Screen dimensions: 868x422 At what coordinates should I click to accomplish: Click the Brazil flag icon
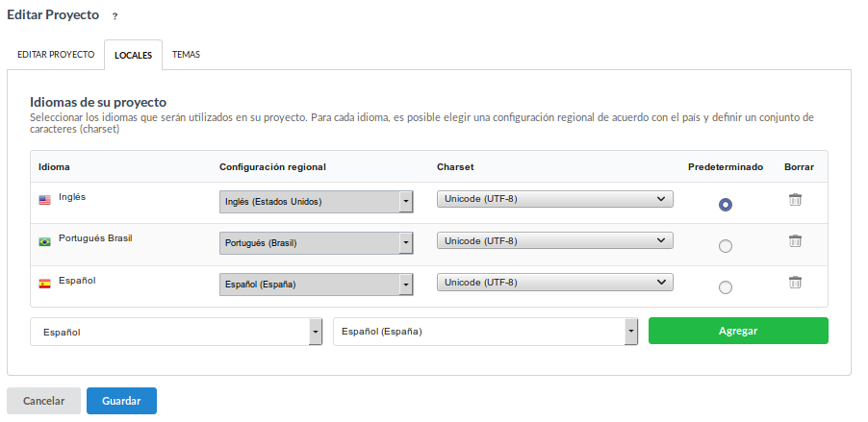(44, 241)
